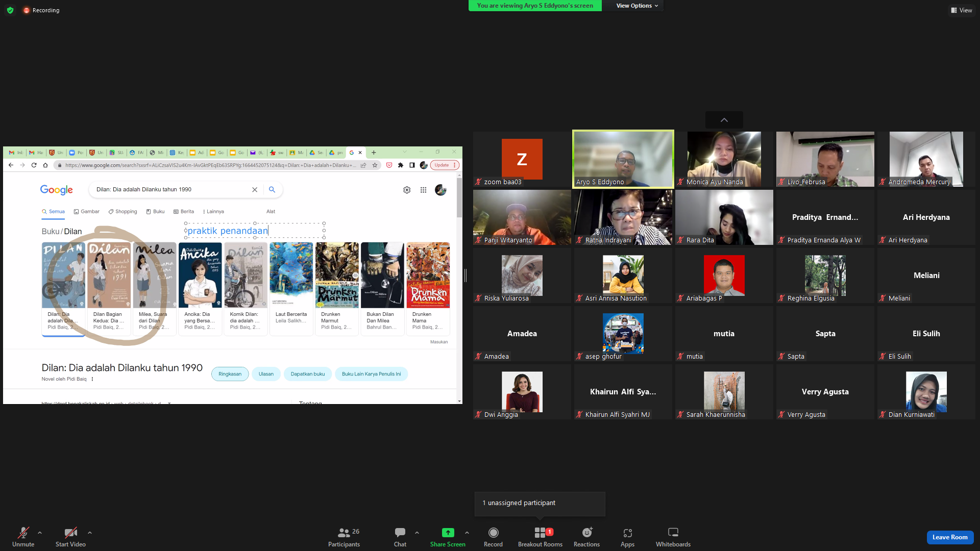Image resolution: width=980 pixels, height=551 pixels.
Task: Select Ratna Indrayani's video tile
Action: pos(623,217)
